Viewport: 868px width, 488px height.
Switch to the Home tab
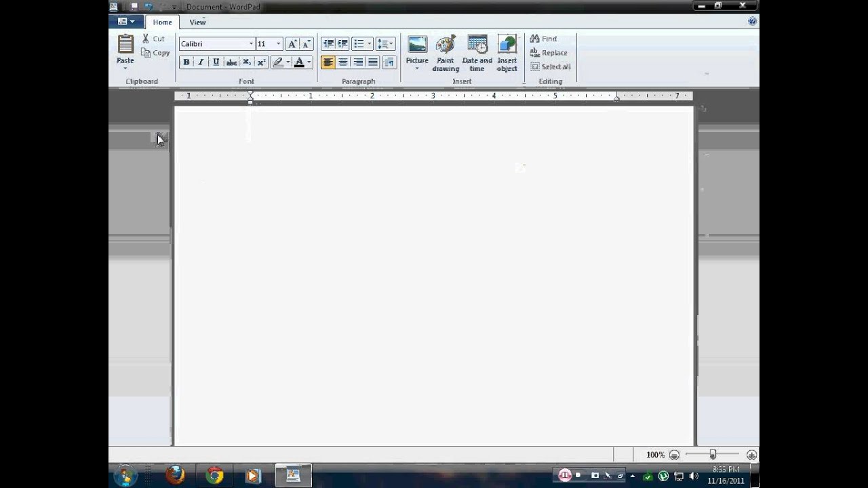coord(162,22)
